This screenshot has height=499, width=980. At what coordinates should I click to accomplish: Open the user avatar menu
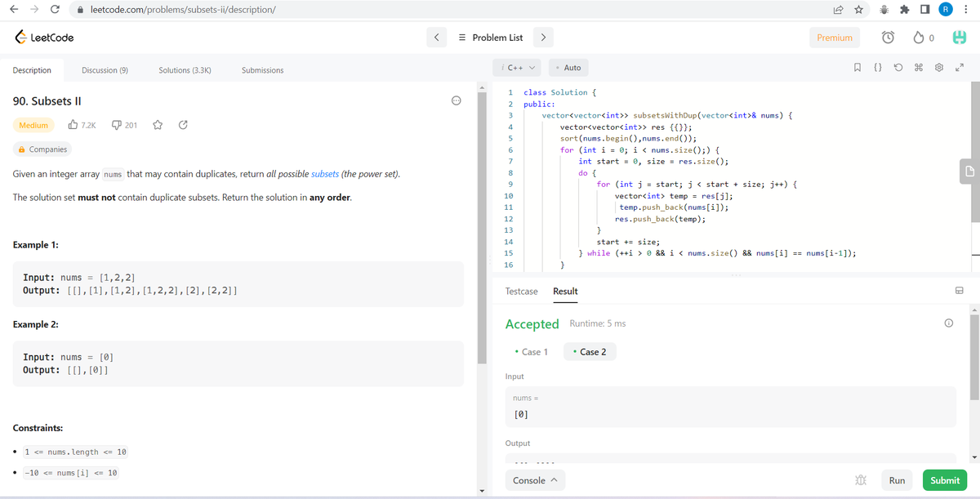click(x=960, y=38)
